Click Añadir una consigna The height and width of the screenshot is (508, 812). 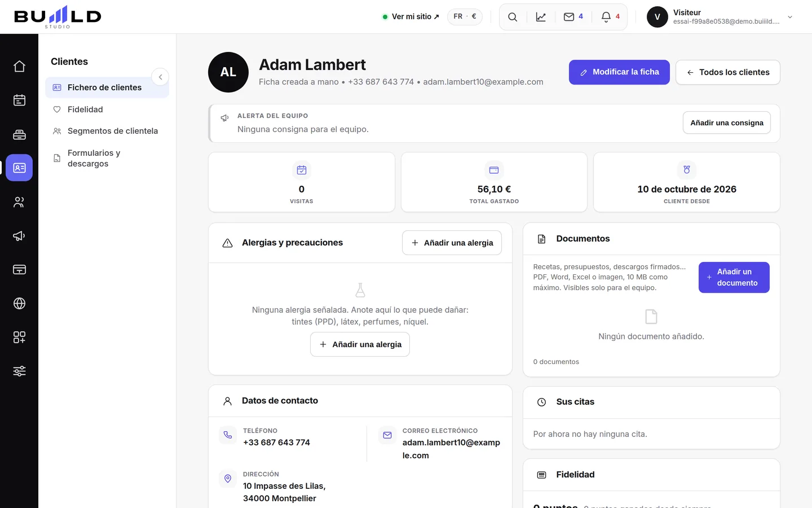pos(727,123)
